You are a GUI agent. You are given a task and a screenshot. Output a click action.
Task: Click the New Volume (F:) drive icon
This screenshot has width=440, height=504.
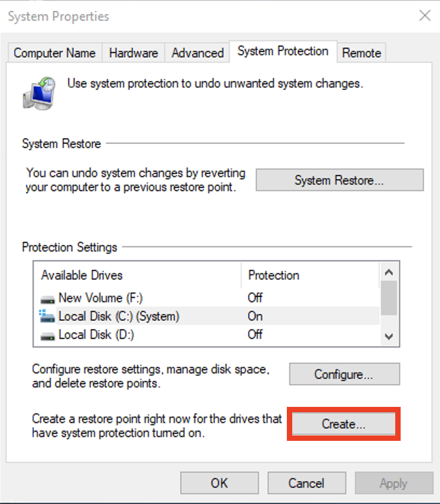[x=48, y=298]
